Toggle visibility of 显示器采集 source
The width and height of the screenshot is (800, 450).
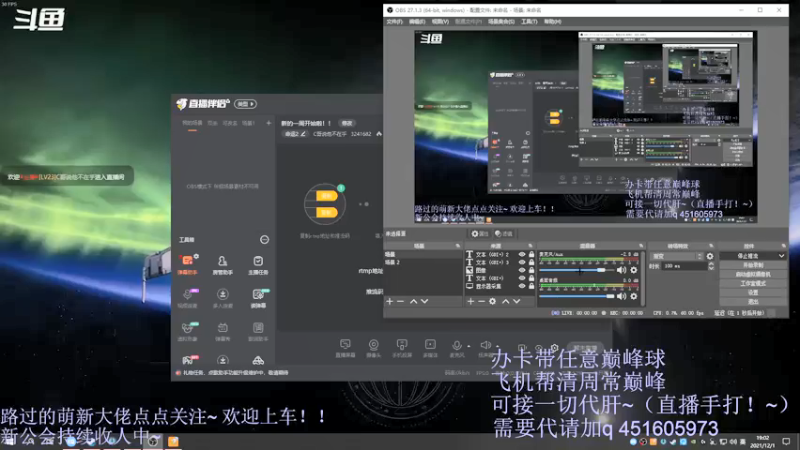pos(522,286)
